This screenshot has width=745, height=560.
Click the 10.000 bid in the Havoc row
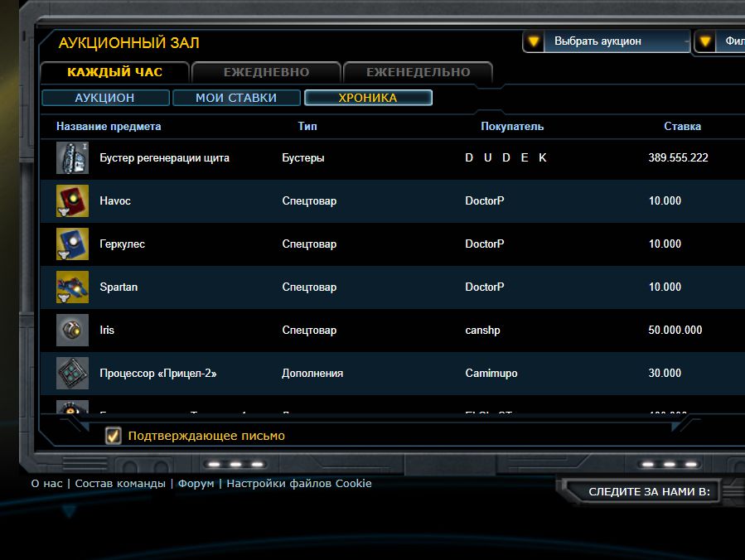pos(665,201)
